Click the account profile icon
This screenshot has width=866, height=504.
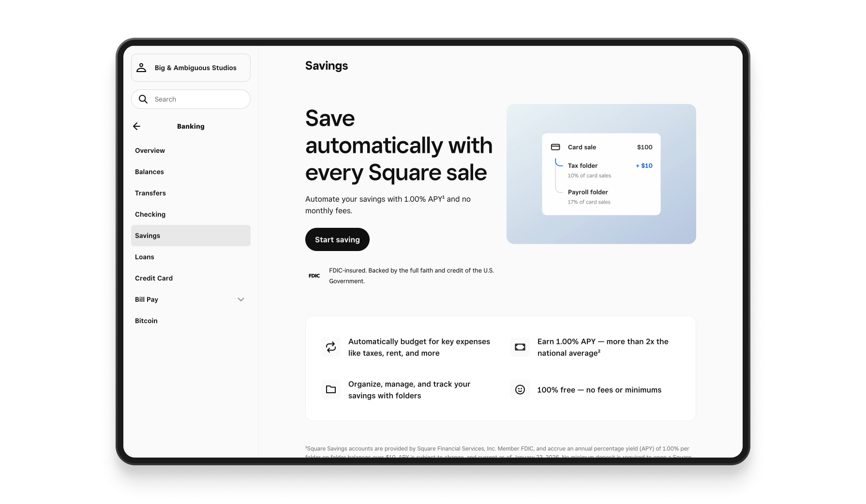pos(141,67)
